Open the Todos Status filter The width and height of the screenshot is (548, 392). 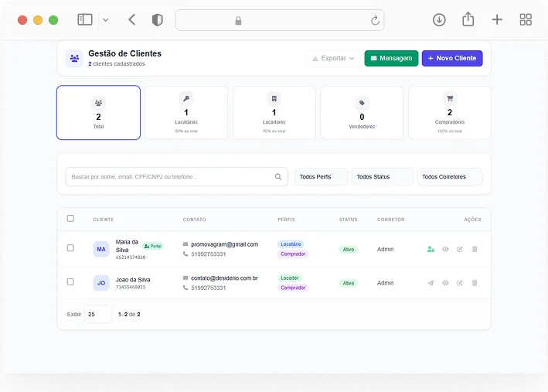(382, 176)
